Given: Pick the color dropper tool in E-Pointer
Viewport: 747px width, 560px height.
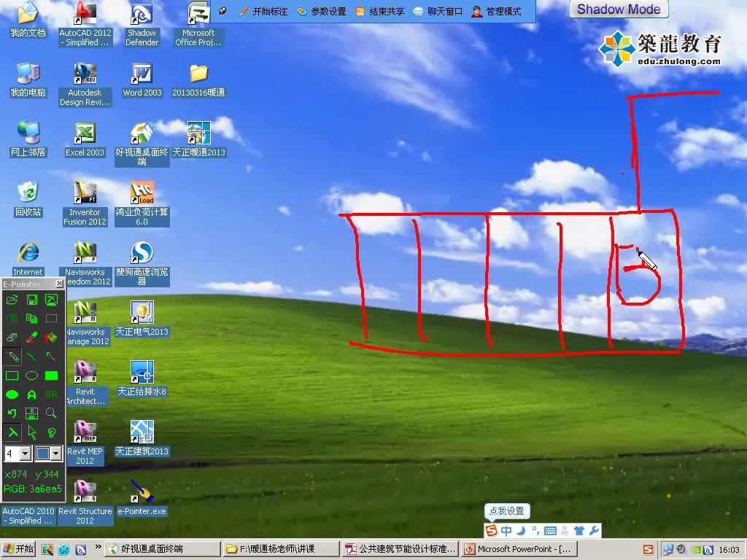Looking at the screenshot, I should click(x=31, y=338).
